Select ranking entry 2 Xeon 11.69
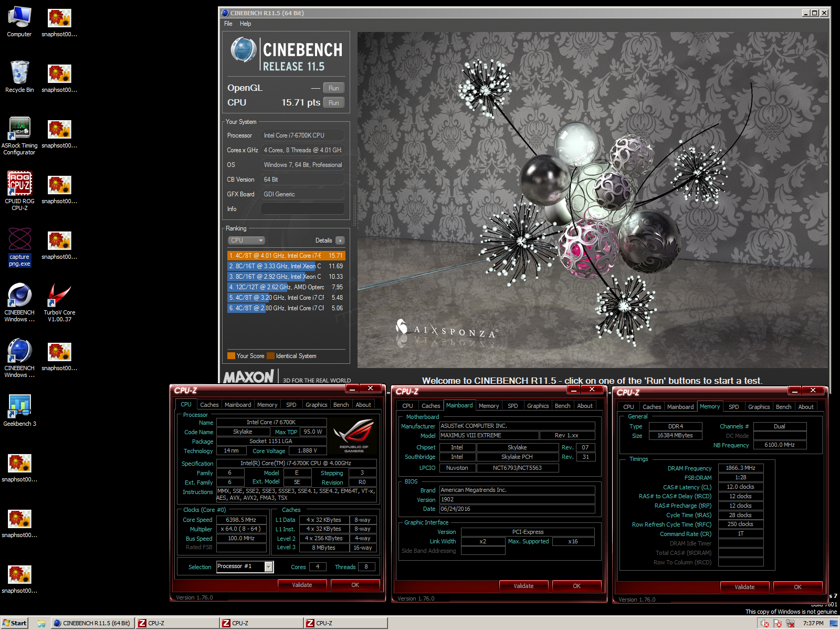The height and width of the screenshot is (630, 840). [286, 266]
